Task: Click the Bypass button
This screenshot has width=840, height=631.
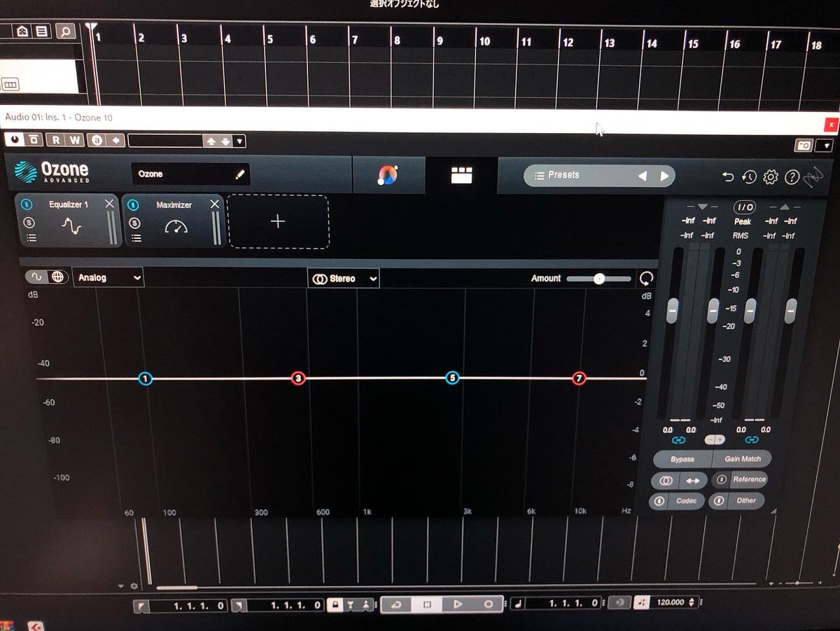Action: click(x=682, y=459)
